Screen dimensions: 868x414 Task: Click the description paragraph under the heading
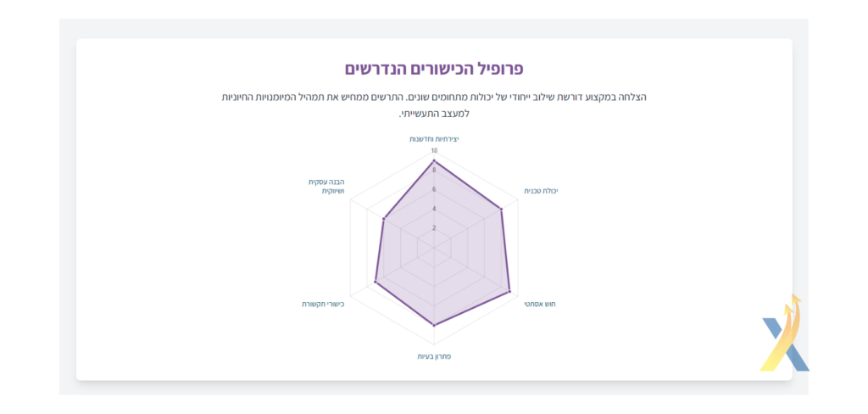[x=434, y=105]
